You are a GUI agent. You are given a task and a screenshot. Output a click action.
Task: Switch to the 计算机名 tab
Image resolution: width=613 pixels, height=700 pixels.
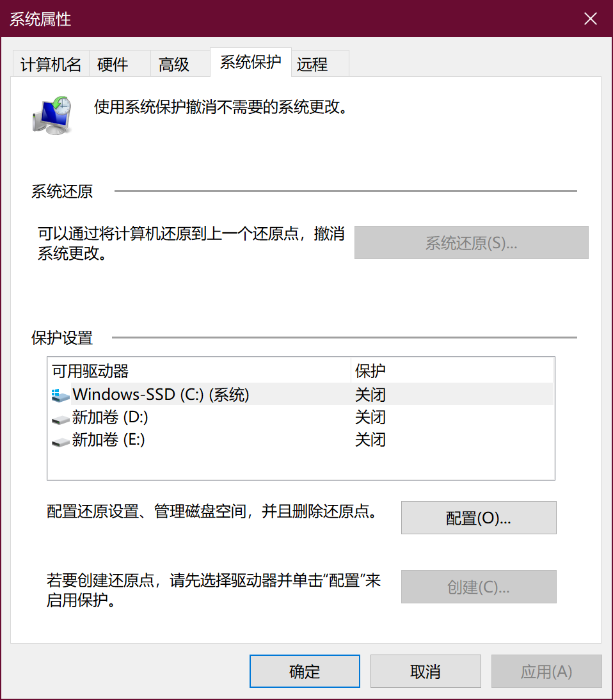tap(51, 63)
